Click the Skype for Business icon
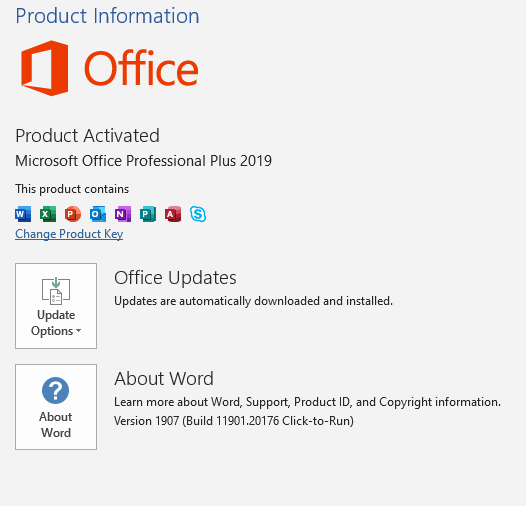 click(x=198, y=214)
